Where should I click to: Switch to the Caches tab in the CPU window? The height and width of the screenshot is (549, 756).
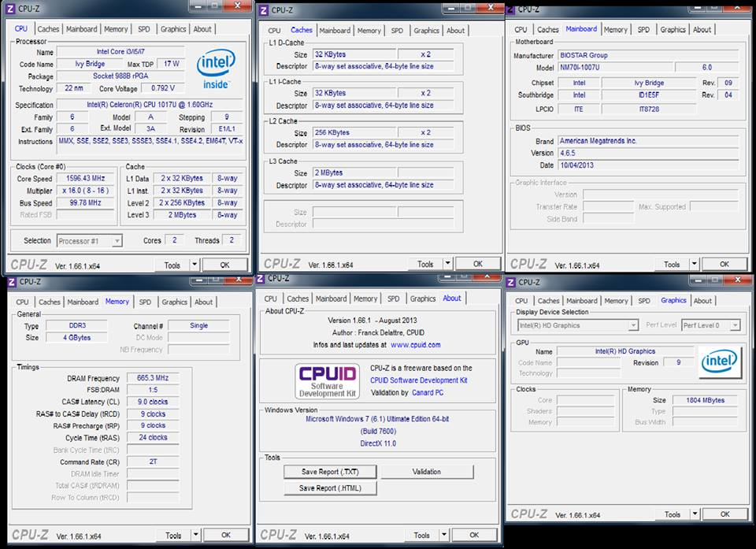(48, 29)
